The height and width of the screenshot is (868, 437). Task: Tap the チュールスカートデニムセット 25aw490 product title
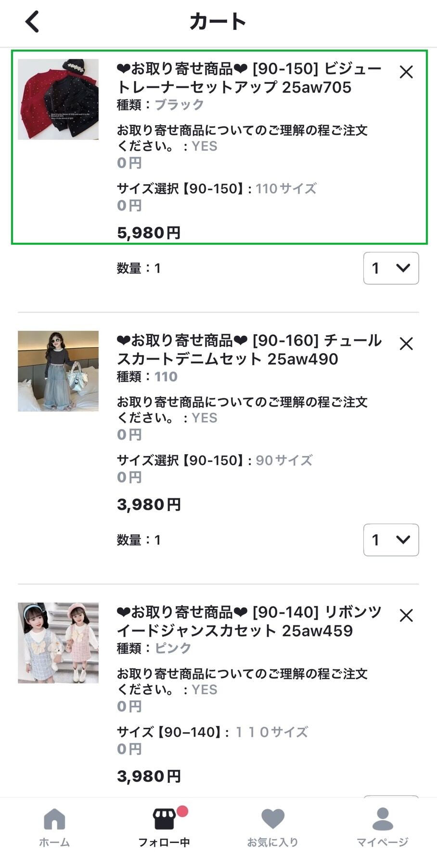tap(249, 350)
